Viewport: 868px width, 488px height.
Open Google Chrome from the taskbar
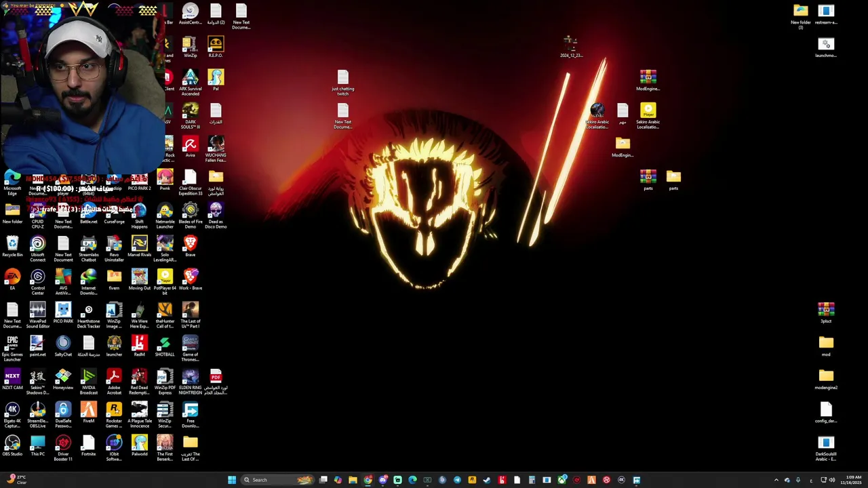pyautogui.click(x=368, y=480)
